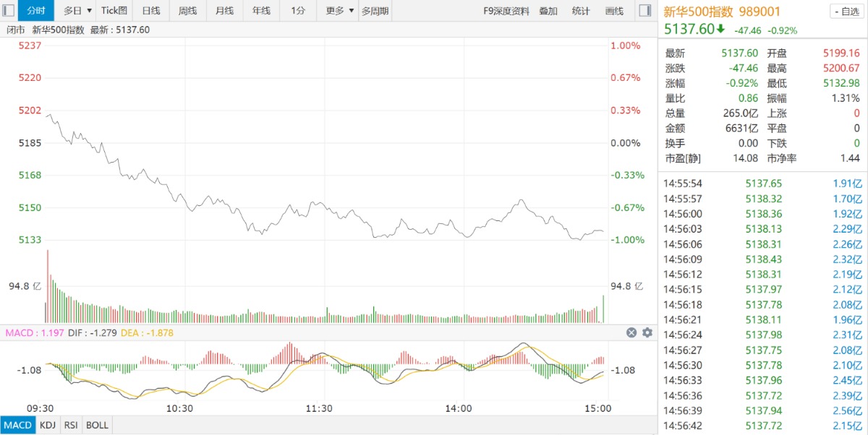Open the 多日 multi-day dropdown
The height and width of the screenshot is (435, 868).
(x=77, y=11)
